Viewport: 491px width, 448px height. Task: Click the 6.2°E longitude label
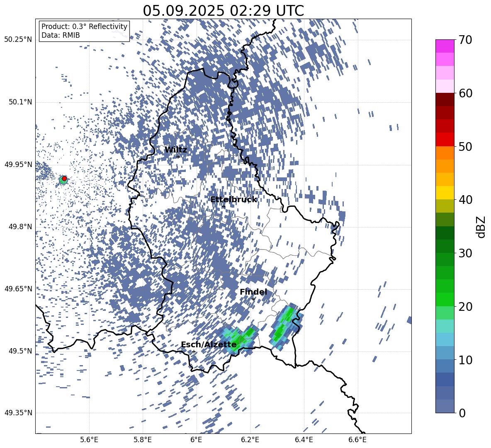(250, 440)
